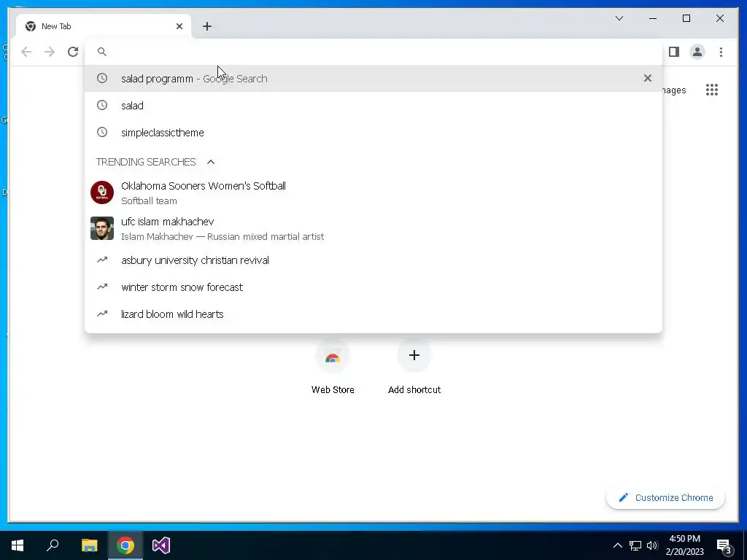Click the trending arrow beside winter storm

(102, 287)
